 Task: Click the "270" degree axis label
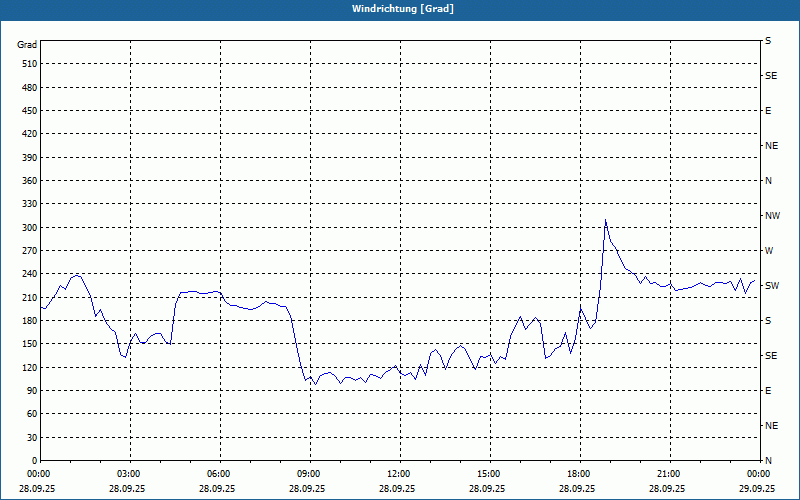click(x=30, y=251)
